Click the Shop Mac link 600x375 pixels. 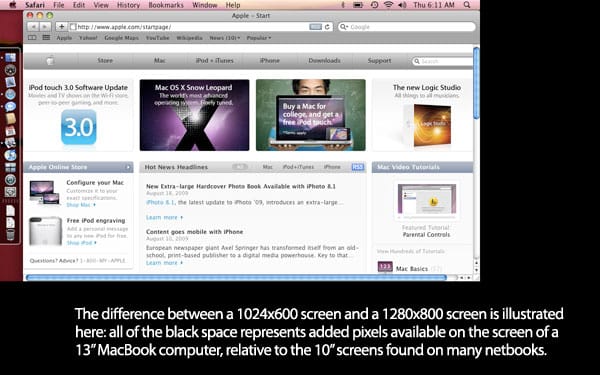tap(81, 205)
